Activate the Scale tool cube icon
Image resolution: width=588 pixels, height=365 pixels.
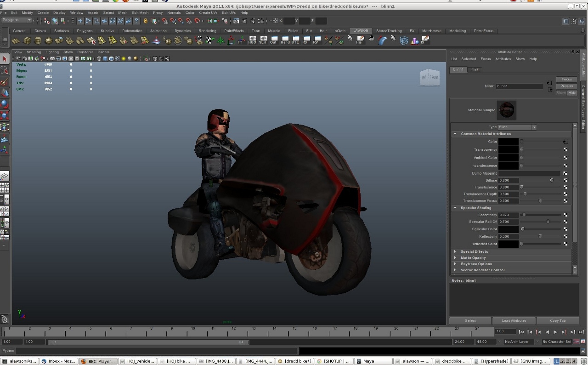pyautogui.click(x=5, y=115)
